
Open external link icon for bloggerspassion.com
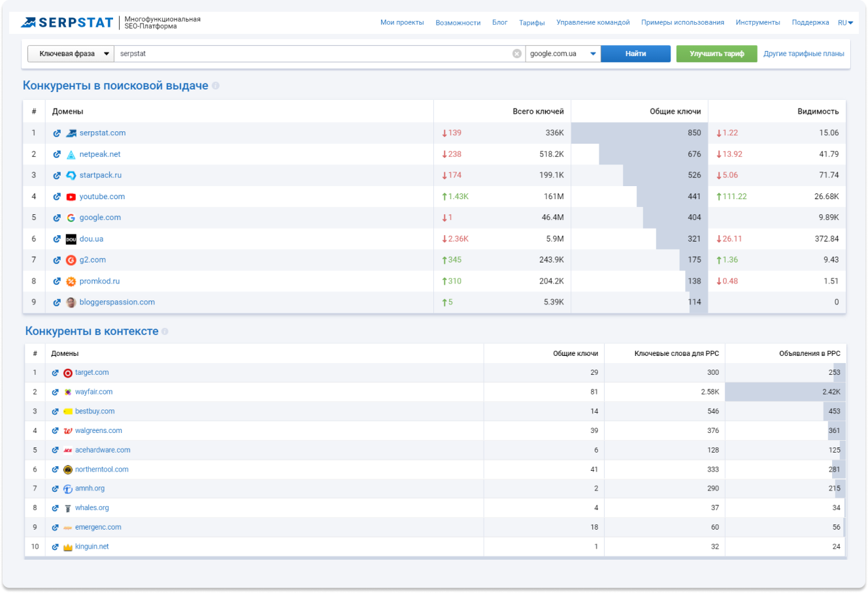click(x=57, y=302)
